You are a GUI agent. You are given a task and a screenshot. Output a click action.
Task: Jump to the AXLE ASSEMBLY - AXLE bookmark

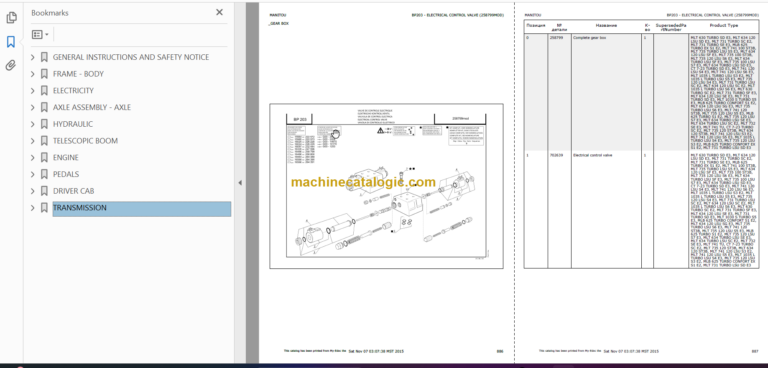coord(92,107)
